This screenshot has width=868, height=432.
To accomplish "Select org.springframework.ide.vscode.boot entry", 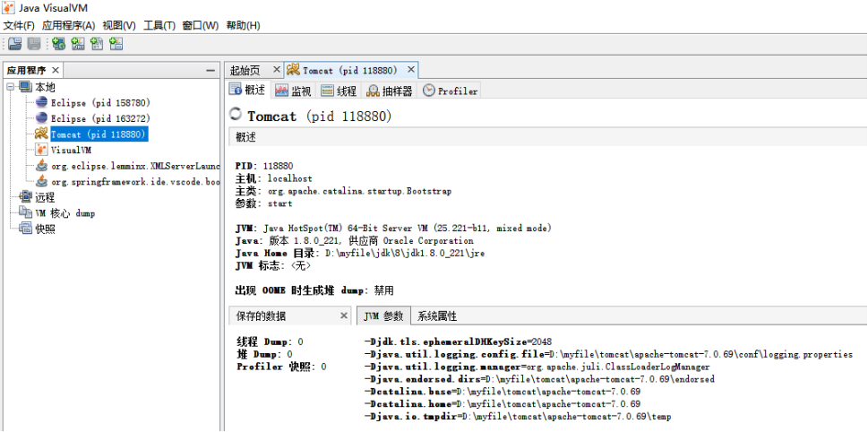I will coord(135,181).
